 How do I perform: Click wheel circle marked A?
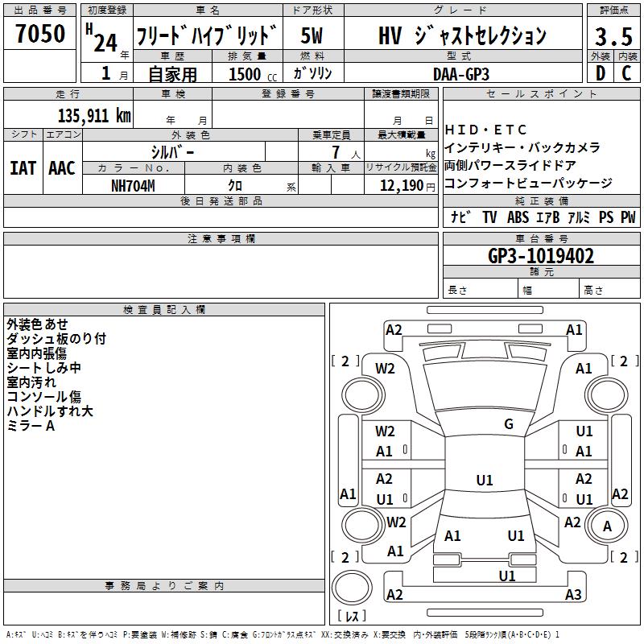(607, 526)
